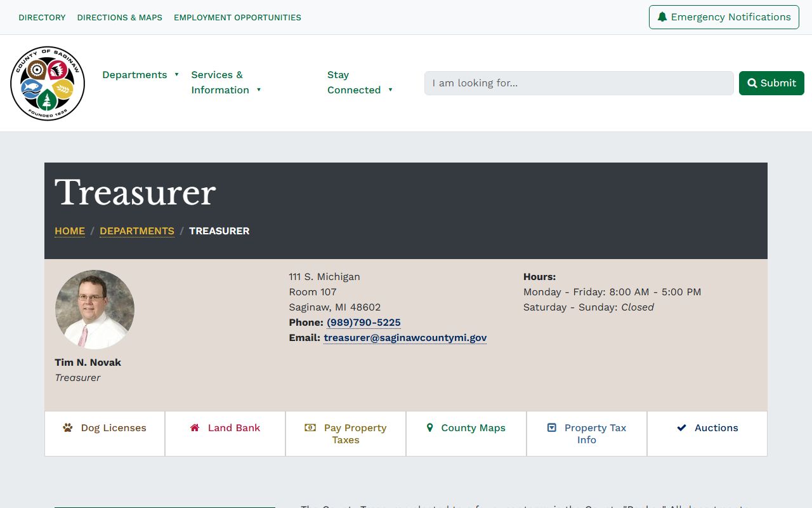The image size is (812, 508).
Task: Open the County Maps tab
Action: (x=466, y=434)
